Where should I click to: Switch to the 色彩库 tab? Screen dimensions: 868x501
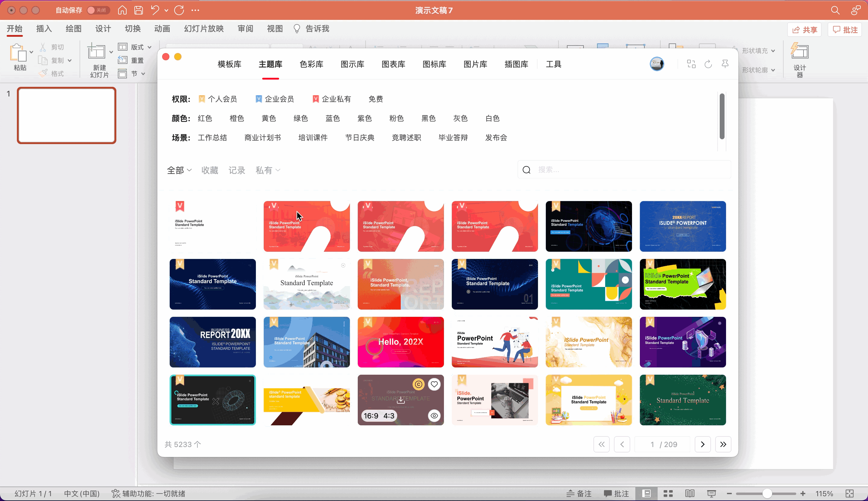tap(311, 64)
